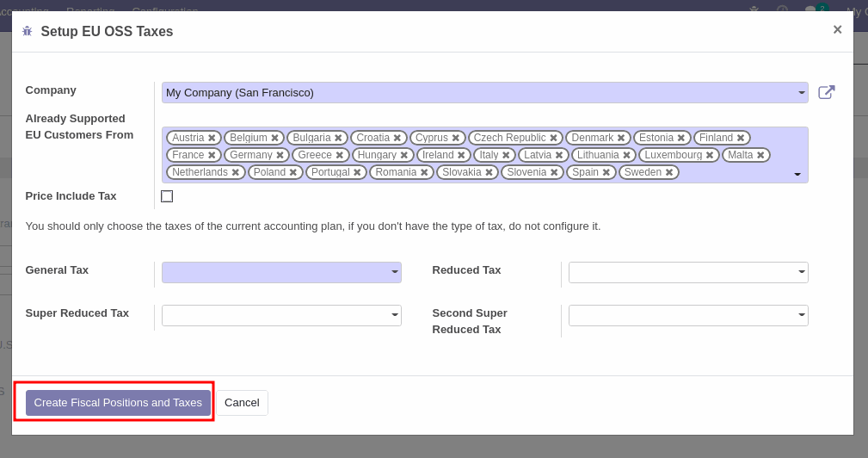Open the General Tax dropdown
Viewport: 868px width, 458px height.
point(395,272)
